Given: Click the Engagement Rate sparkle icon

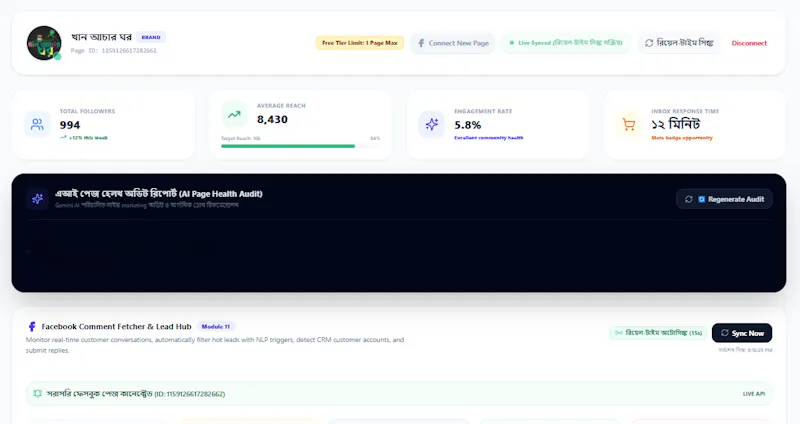Looking at the screenshot, I should point(432,124).
